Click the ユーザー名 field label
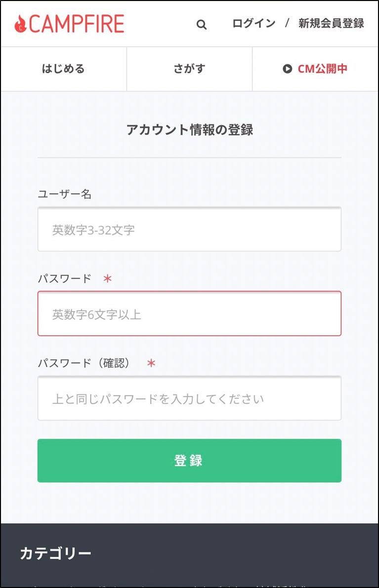Image resolution: width=379 pixels, height=588 pixels. coord(64,194)
